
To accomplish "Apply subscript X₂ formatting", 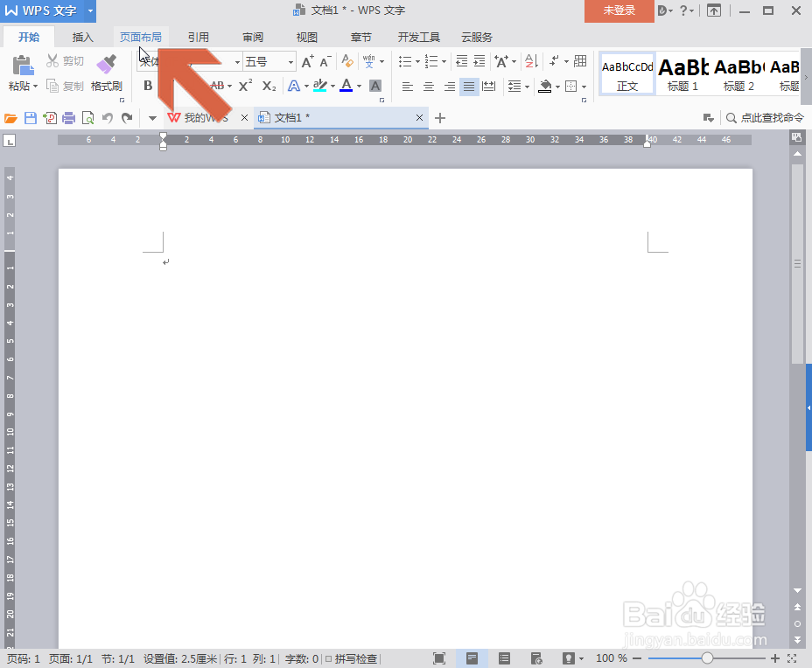I will (x=269, y=86).
